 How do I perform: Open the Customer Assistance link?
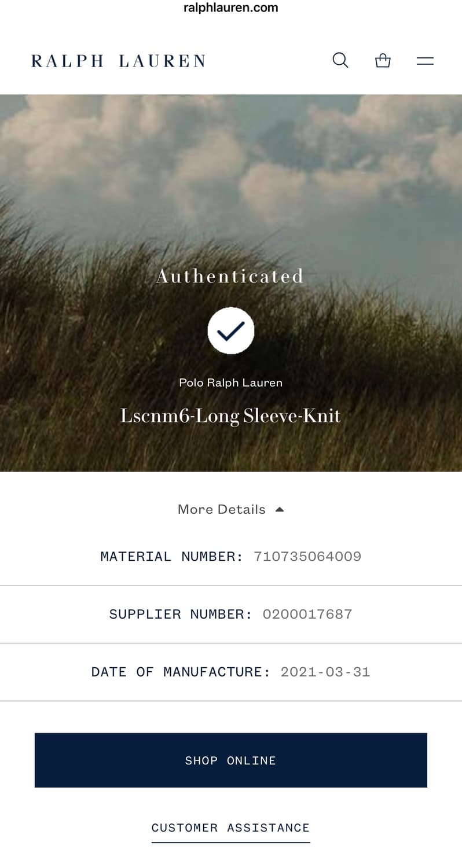[230, 827]
